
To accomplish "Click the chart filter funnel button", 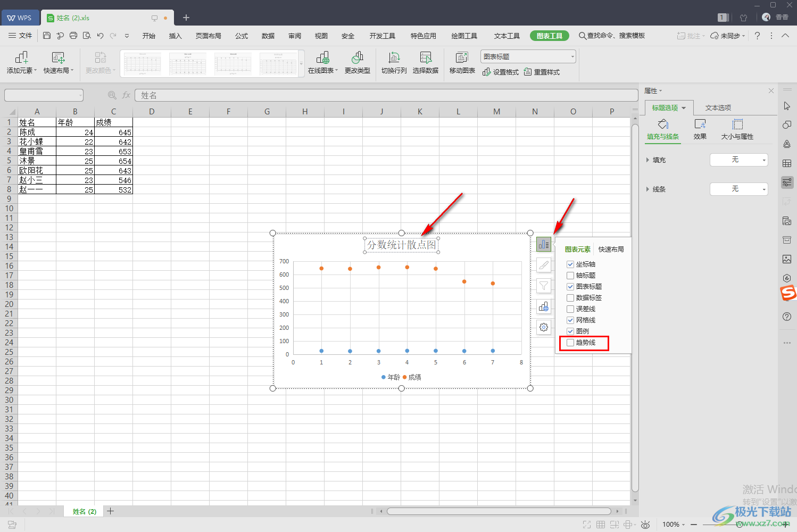I will 543,286.
